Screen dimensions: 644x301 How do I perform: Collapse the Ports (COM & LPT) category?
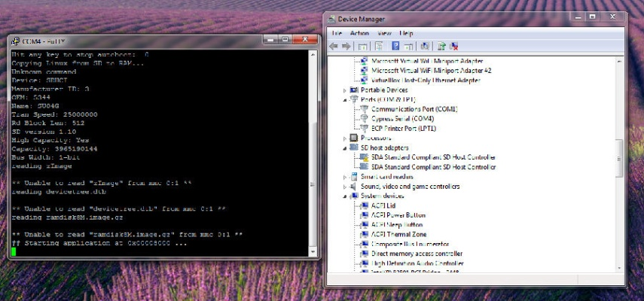click(345, 99)
